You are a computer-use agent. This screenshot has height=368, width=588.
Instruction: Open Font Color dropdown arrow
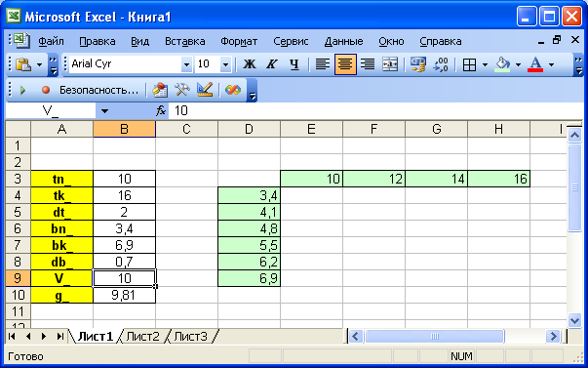551,65
